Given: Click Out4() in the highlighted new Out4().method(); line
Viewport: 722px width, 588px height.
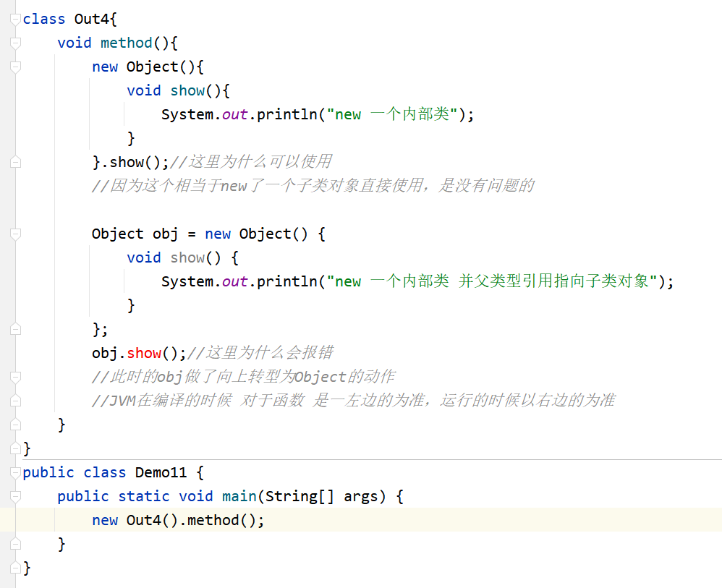Looking at the screenshot, I should 152,520.
